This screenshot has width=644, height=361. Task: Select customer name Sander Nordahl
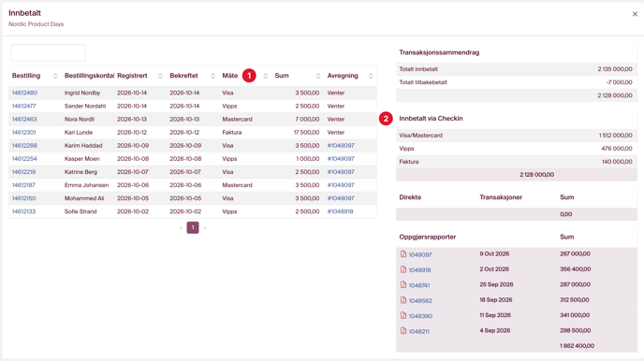click(85, 106)
